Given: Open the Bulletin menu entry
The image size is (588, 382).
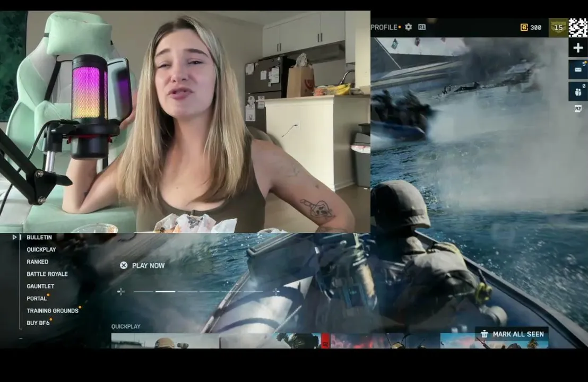Looking at the screenshot, I should click(39, 237).
